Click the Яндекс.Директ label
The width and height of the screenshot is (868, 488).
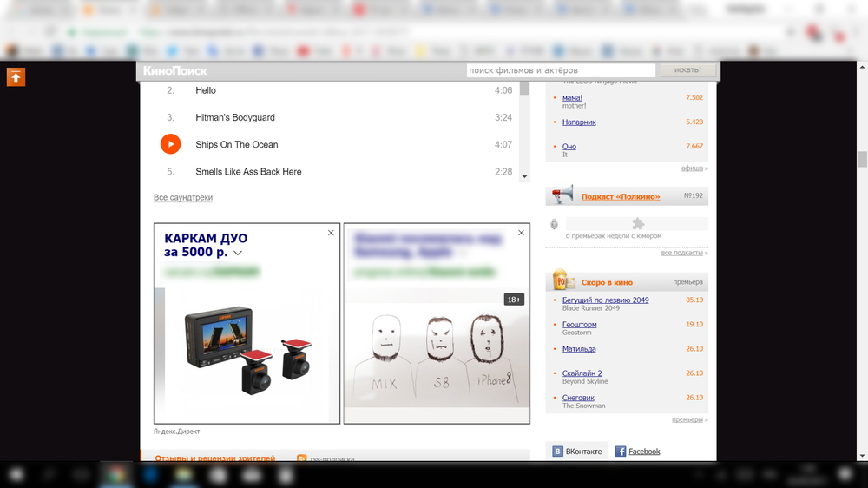click(176, 432)
